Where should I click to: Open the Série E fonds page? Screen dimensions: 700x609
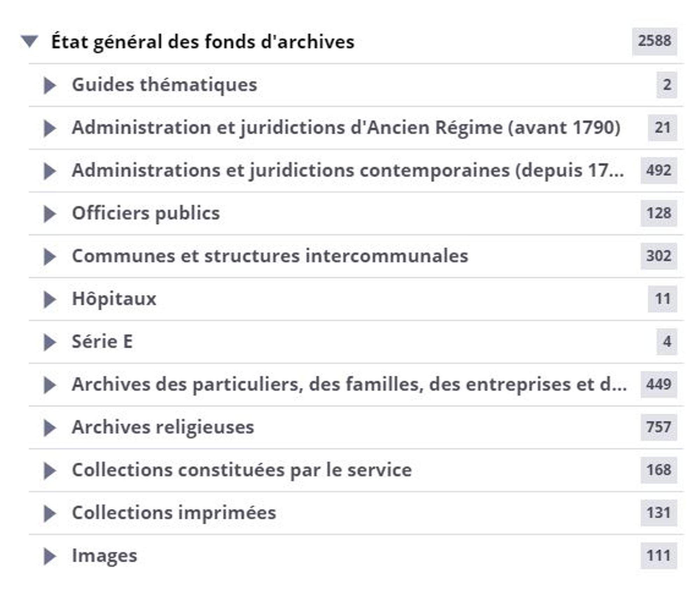coord(101,341)
